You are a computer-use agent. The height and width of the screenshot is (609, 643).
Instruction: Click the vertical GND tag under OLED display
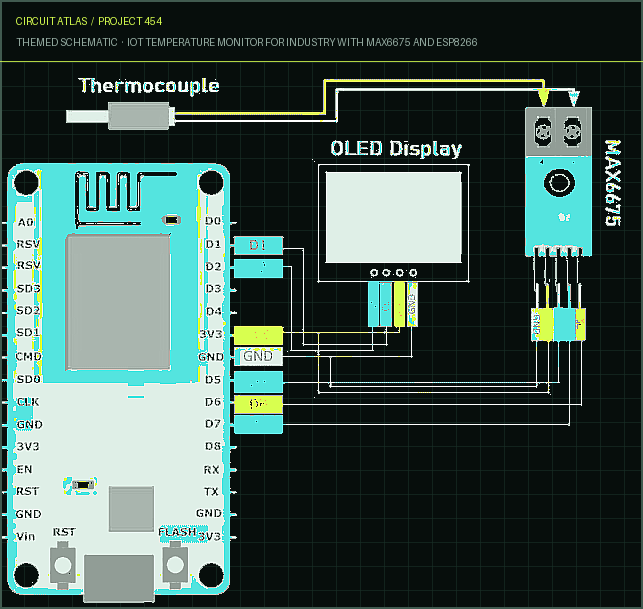(x=412, y=304)
